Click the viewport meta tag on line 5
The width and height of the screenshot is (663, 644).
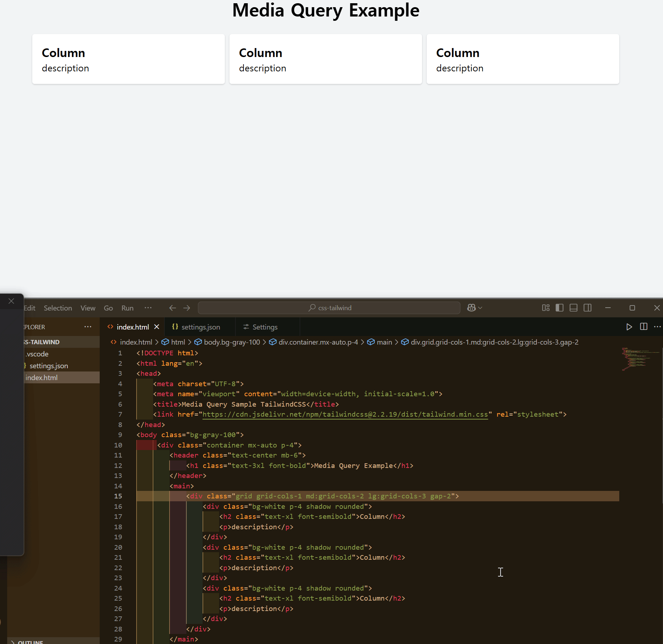click(x=298, y=394)
